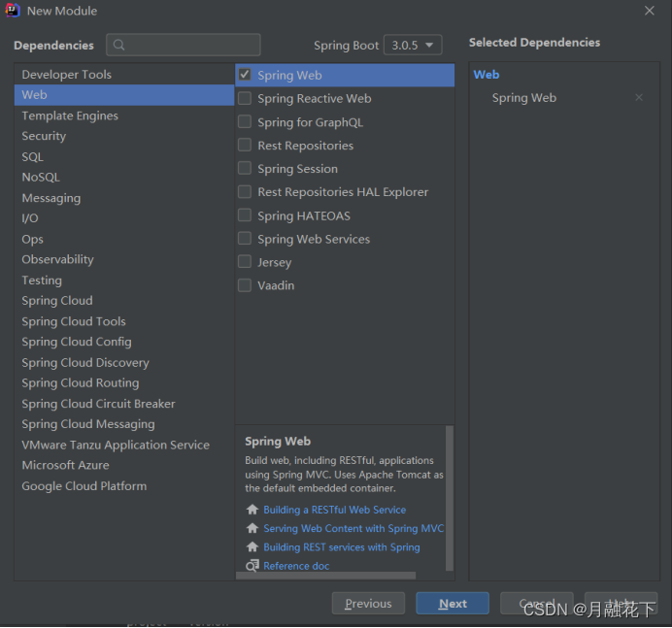Open the Spring Boot version dropdown
Screen dimensions: 672x628
pos(413,45)
